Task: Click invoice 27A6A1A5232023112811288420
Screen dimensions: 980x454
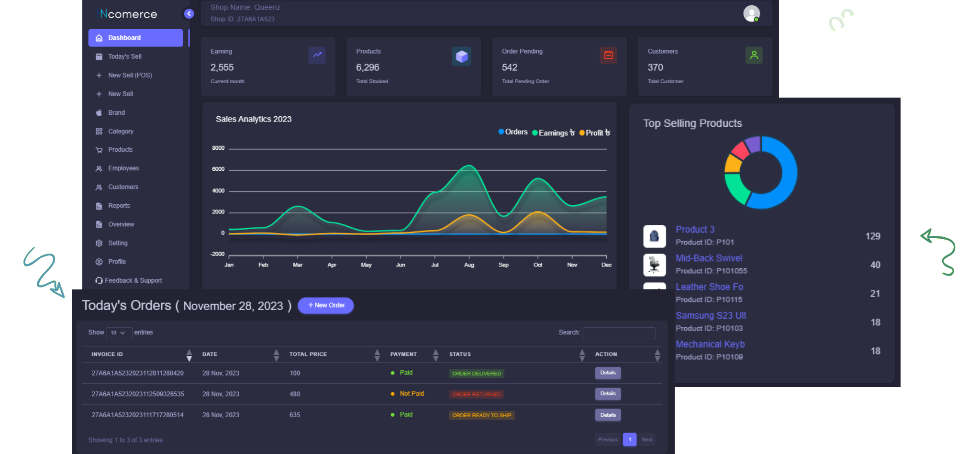Action: (137, 373)
